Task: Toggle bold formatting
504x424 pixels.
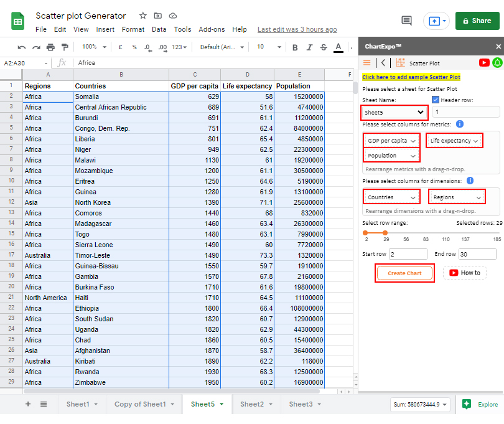Action: [295, 47]
